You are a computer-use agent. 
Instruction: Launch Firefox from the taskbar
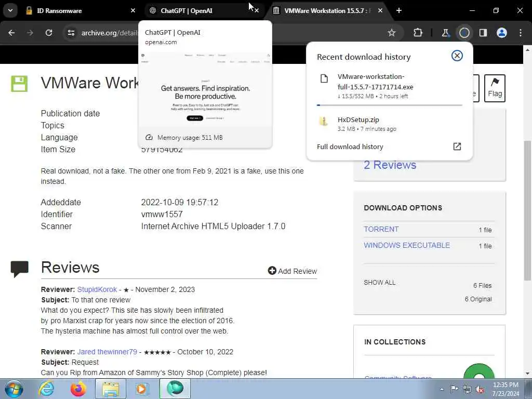coord(78,389)
